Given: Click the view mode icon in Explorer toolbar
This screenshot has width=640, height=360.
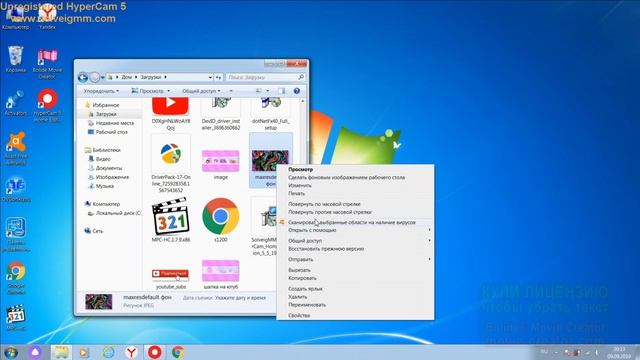Looking at the screenshot, I should point(259,91).
